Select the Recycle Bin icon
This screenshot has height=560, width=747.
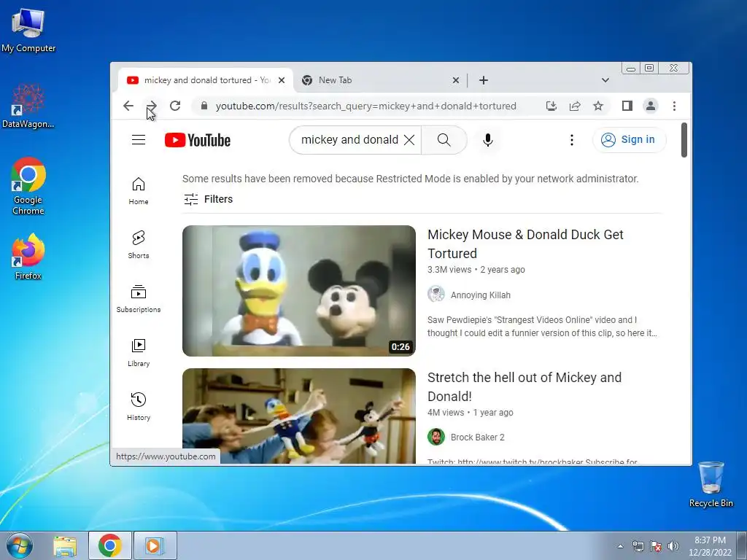tap(711, 484)
